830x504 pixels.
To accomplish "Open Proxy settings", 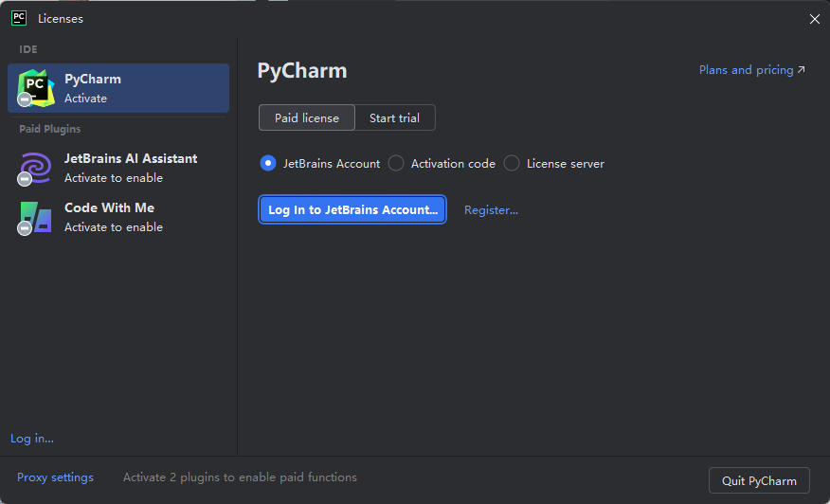I will [55, 477].
